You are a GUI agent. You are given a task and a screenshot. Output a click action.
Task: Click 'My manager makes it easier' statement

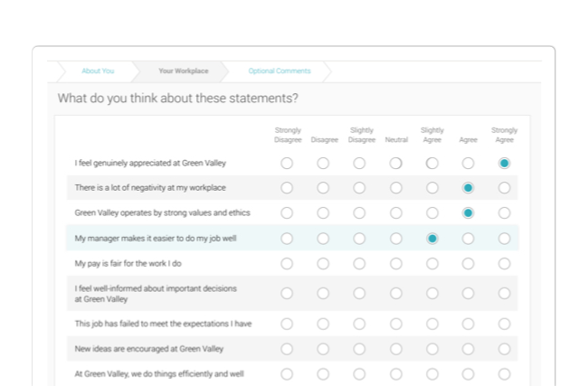[156, 239]
